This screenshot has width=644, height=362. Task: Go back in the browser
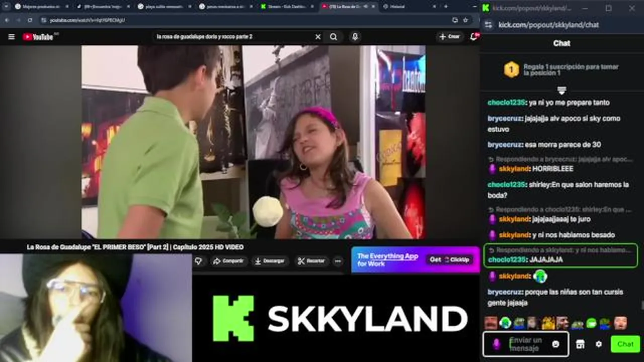coord(7,20)
